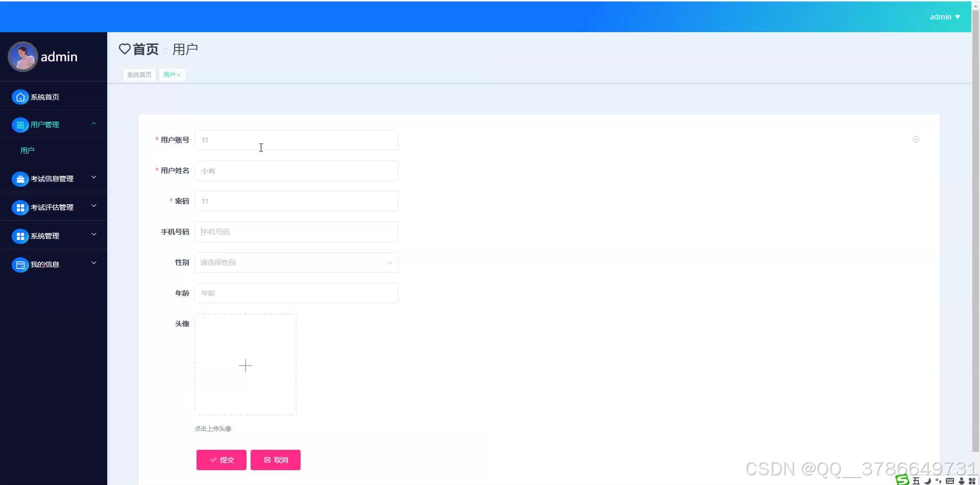Switch to the 系统首页 tab
This screenshot has width=980, height=485.
[x=139, y=75]
